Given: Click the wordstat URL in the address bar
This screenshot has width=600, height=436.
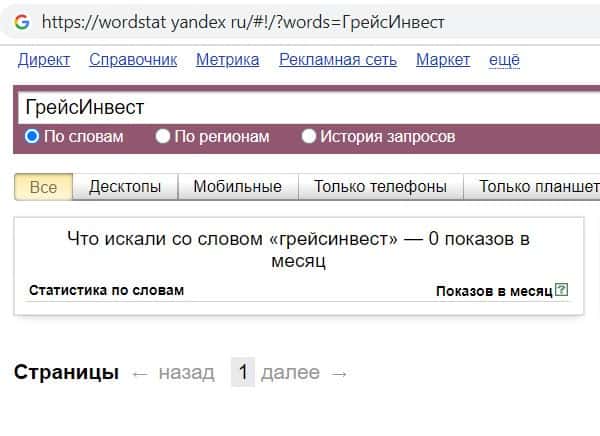Looking at the screenshot, I should point(243,22).
